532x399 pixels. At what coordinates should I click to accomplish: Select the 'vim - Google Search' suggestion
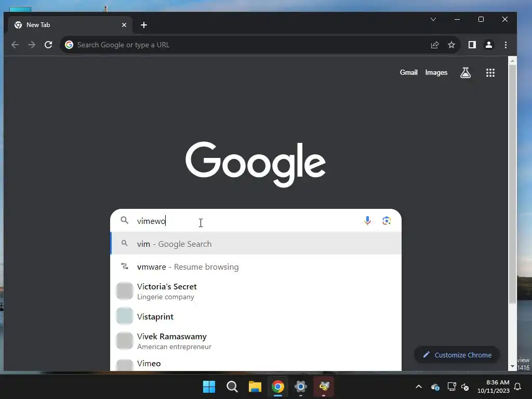click(x=256, y=244)
